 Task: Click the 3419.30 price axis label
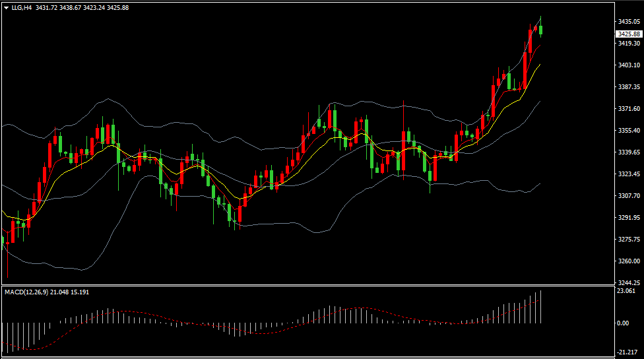(x=629, y=43)
